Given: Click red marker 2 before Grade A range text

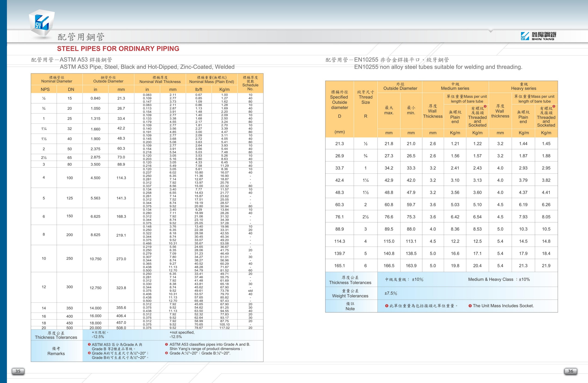Looking at the screenshot, I should click(166, 353).
